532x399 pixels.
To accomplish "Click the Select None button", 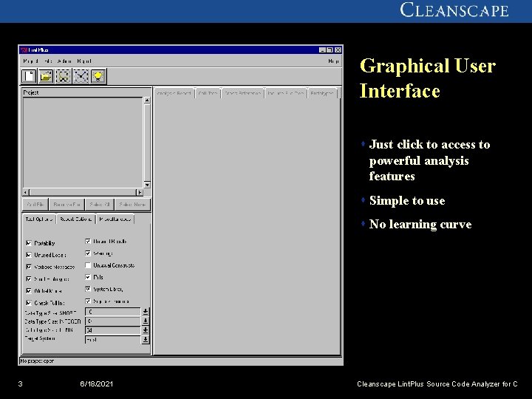I will 133,205.
